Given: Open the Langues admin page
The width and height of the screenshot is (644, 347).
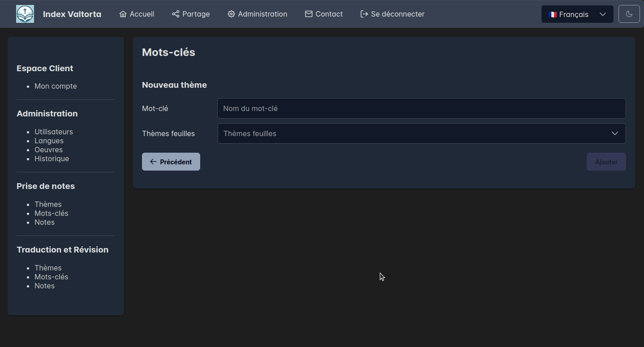Looking at the screenshot, I should (x=49, y=141).
